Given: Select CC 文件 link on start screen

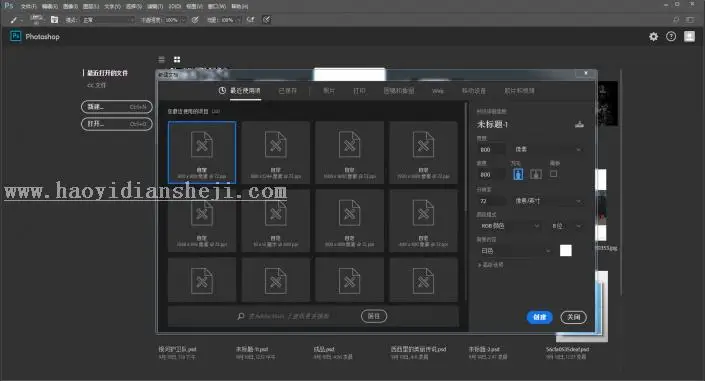Looking at the screenshot, I should (x=97, y=85).
